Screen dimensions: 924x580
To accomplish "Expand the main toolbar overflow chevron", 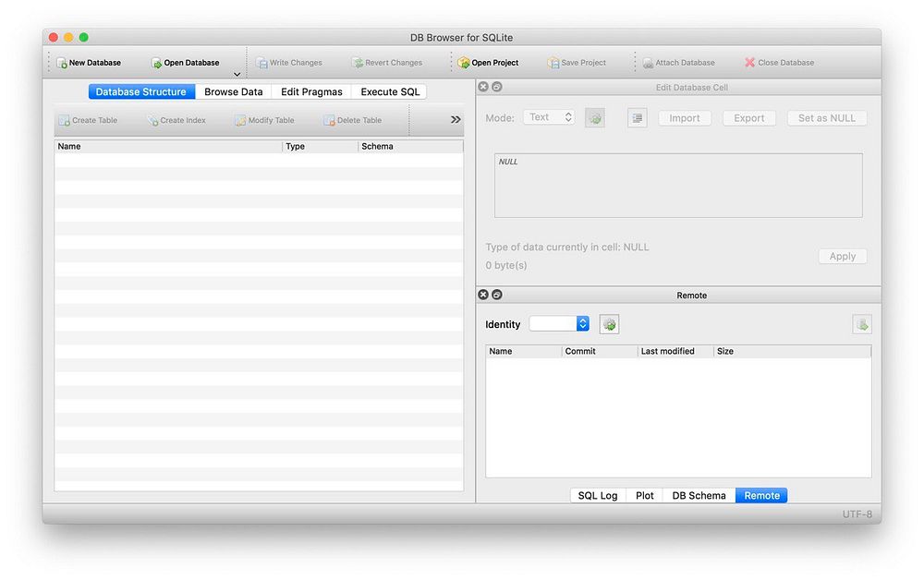I will (x=237, y=74).
